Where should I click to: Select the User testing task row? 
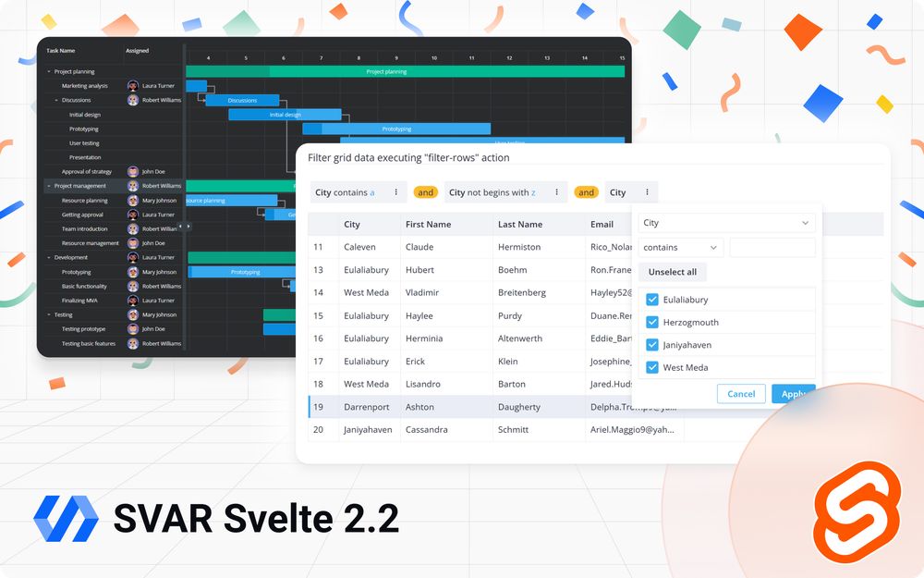click(113, 143)
